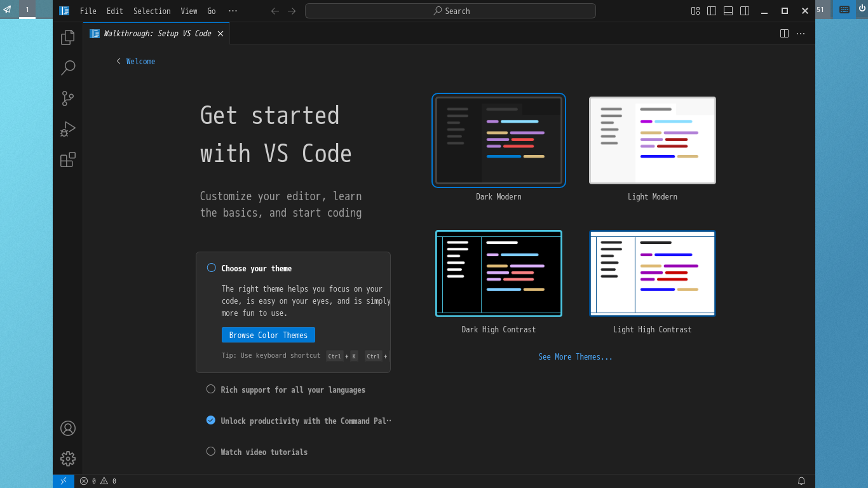Open the Search view in the activity bar
The width and height of the screenshot is (868, 488).
tap(68, 68)
